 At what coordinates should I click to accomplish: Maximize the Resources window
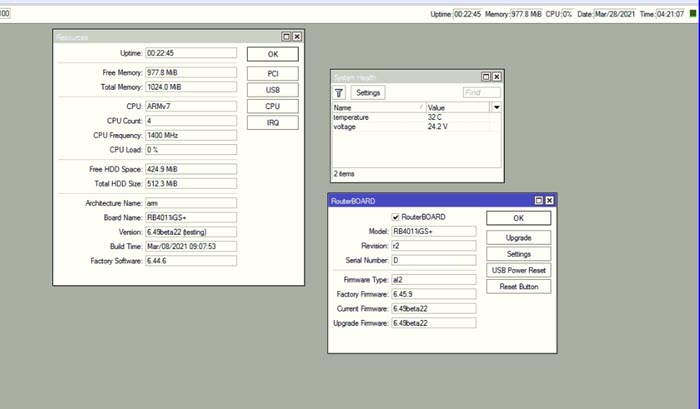(286, 36)
